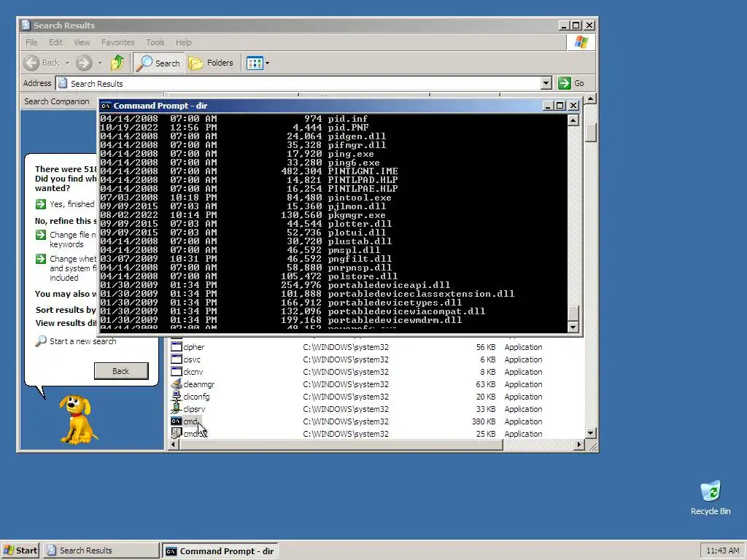Select the cisvc file icon
Screen dimensions: 747x560
point(177,359)
